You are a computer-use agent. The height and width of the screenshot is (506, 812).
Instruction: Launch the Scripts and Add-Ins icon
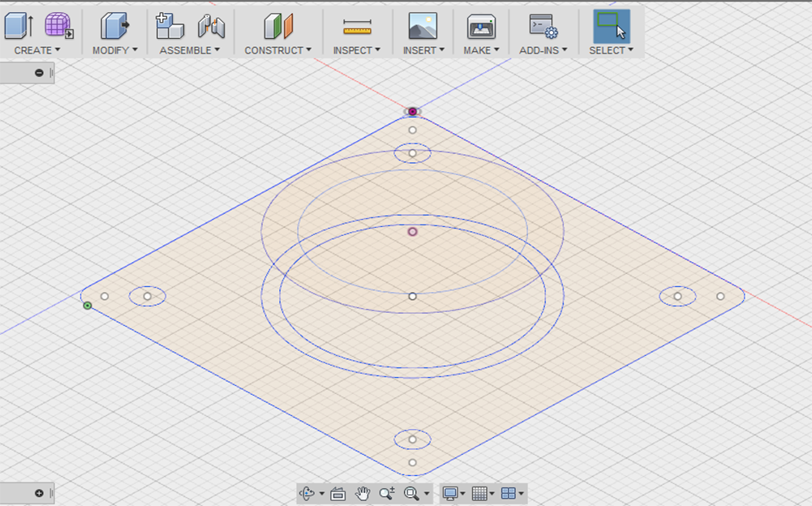pos(543,26)
